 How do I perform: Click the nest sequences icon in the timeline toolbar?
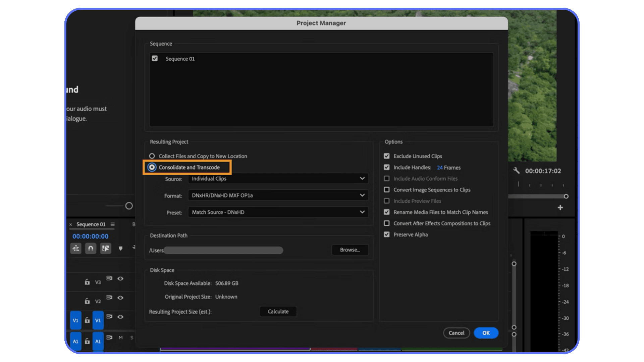click(76, 248)
